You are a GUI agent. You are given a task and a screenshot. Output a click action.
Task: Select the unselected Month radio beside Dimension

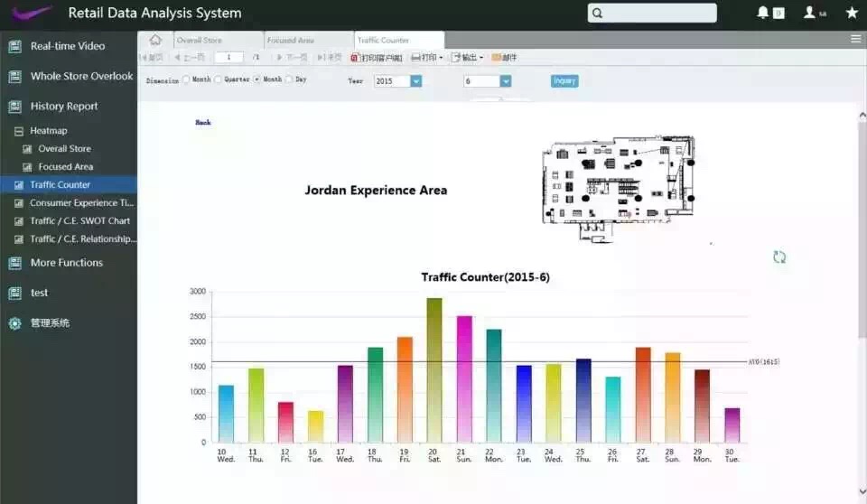point(186,79)
